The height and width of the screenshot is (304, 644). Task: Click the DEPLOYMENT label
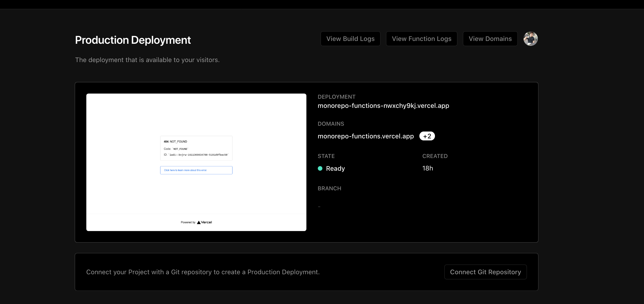(336, 97)
